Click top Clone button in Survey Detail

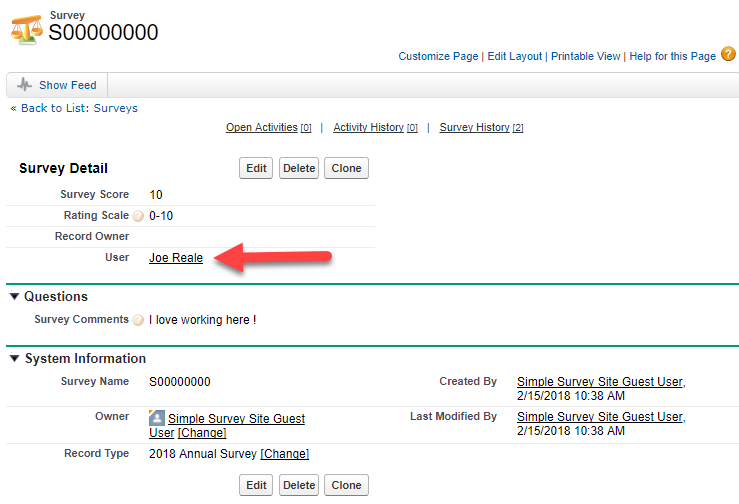[346, 168]
